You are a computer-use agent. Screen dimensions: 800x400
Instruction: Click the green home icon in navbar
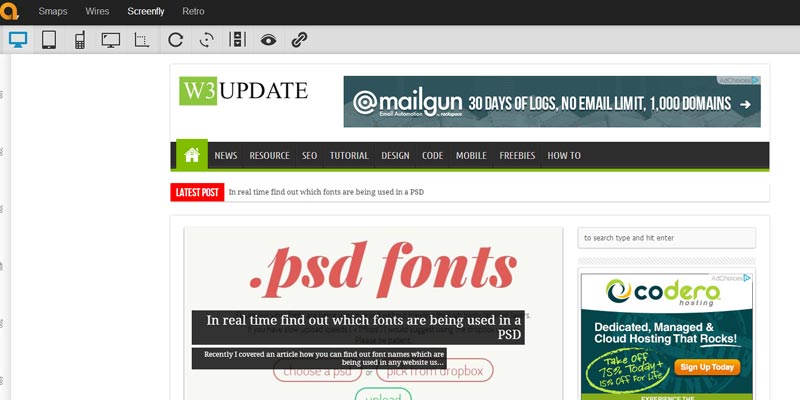point(191,155)
